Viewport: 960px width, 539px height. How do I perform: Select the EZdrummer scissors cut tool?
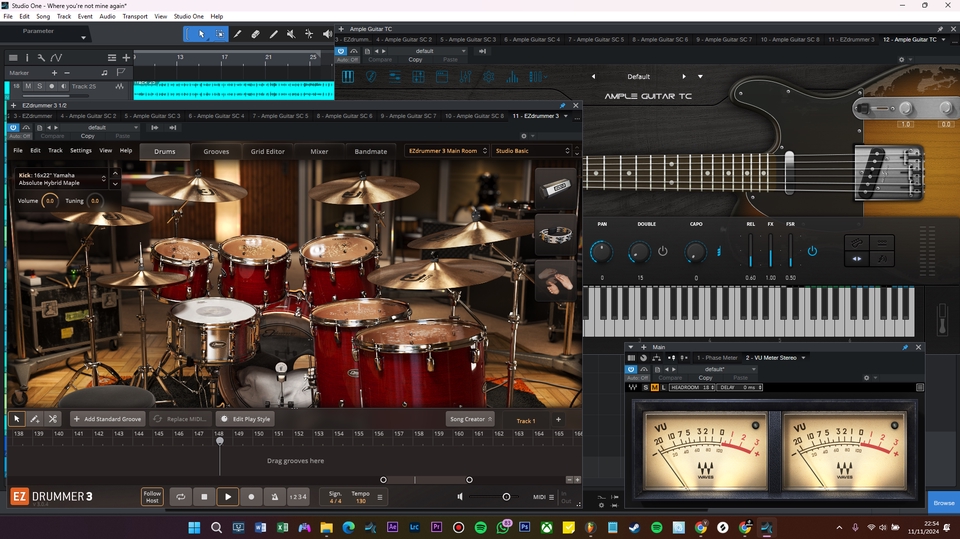click(53, 419)
